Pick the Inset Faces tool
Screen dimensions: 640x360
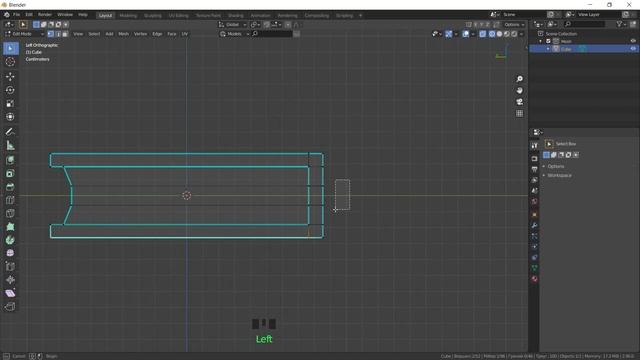11,173
